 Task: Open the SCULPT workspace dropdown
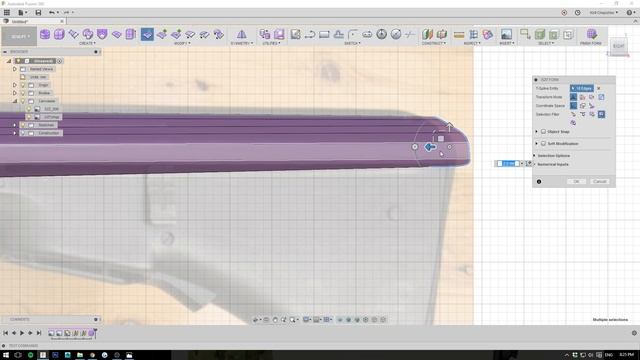[x=19, y=36]
